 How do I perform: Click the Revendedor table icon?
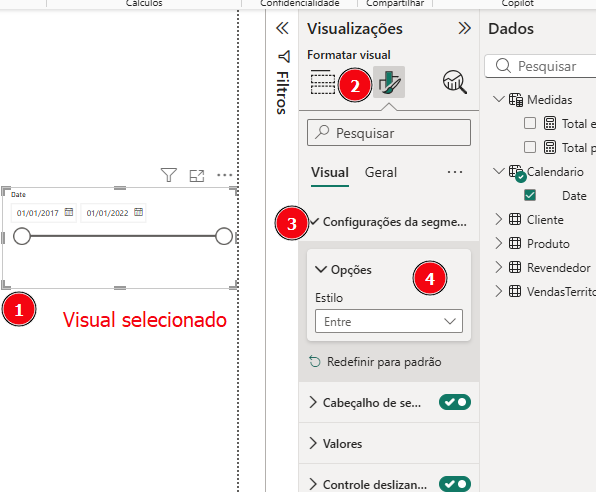coord(515,267)
